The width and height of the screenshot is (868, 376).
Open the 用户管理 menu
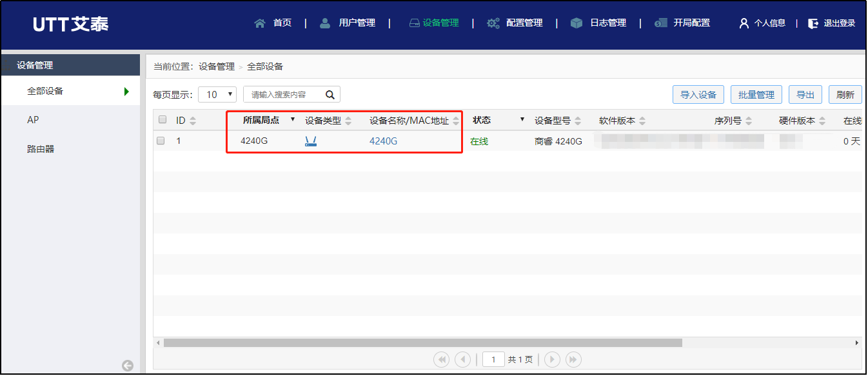pos(357,23)
